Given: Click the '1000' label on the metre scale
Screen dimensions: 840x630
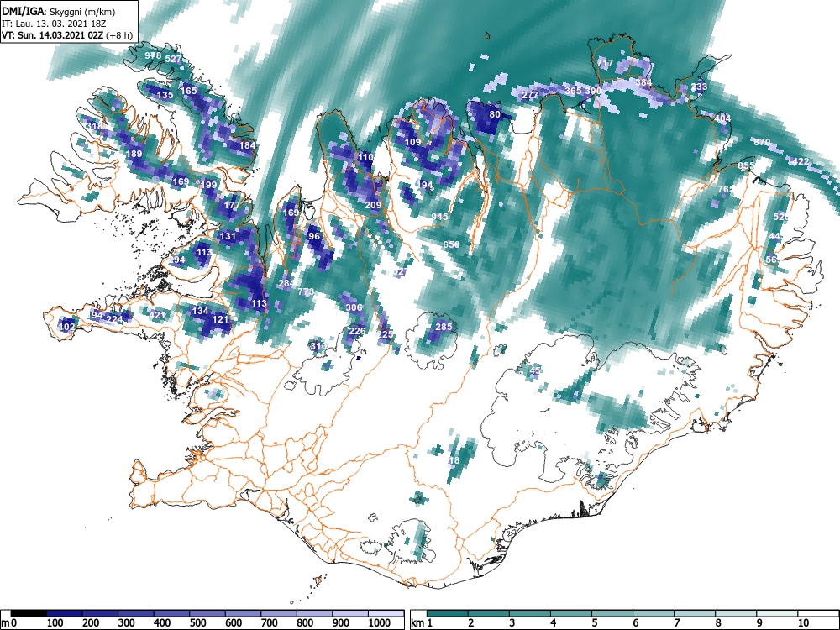Looking at the screenshot, I should (380, 623).
